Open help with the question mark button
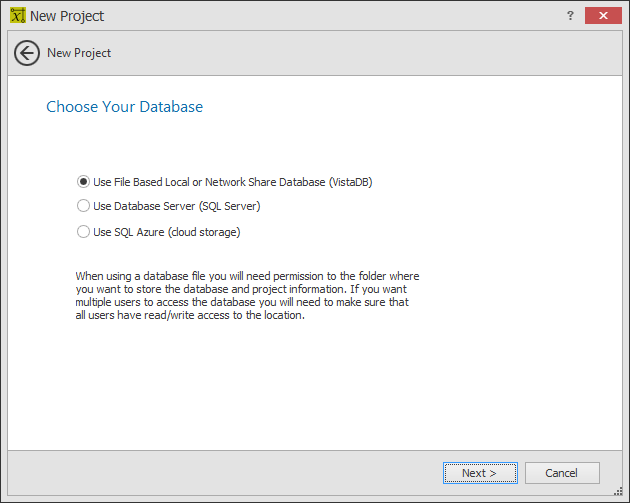Screen dimensions: 630x503 click(570, 16)
